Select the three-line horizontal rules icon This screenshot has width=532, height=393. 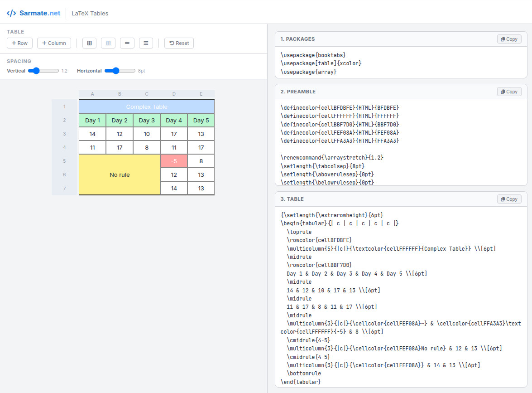[146, 43]
